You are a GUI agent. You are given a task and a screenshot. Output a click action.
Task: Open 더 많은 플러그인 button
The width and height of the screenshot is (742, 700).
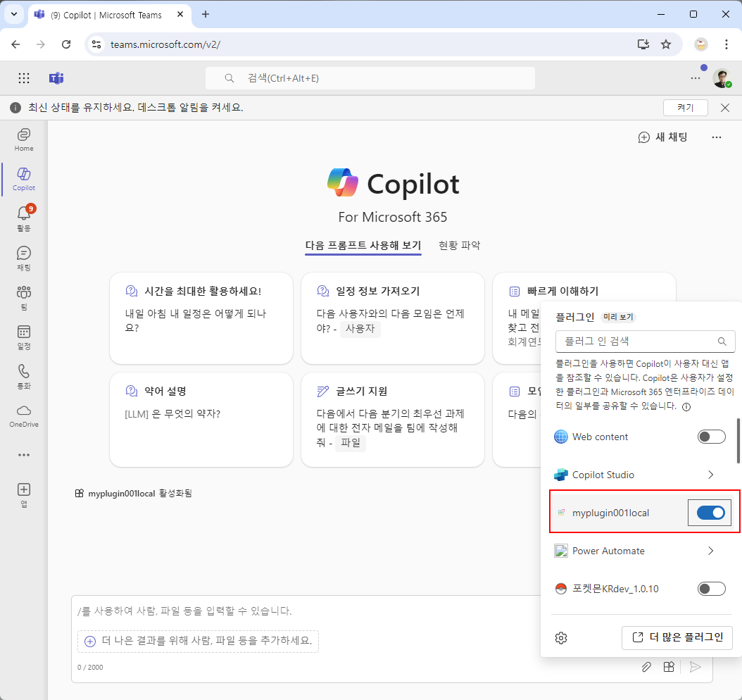click(x=677, y=637)
